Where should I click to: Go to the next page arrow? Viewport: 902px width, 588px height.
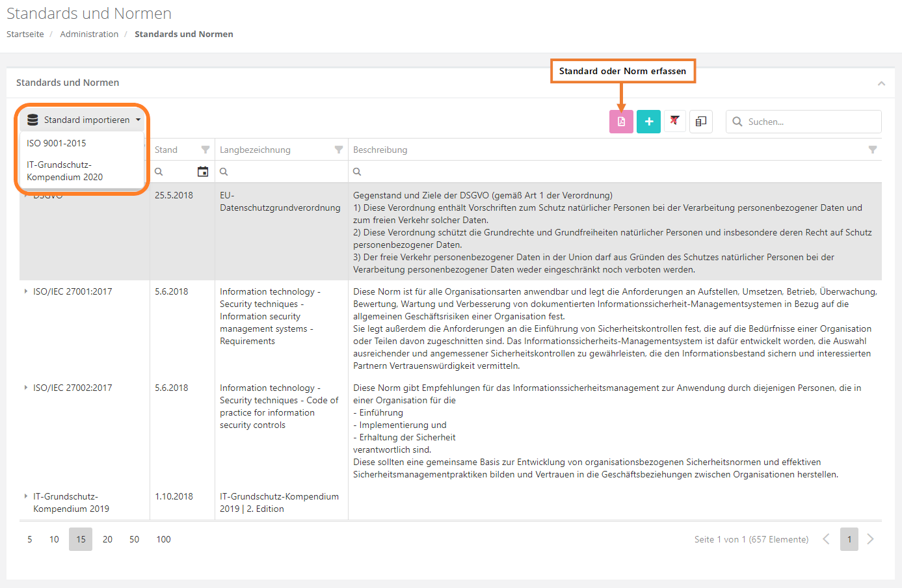pos(870,539)
